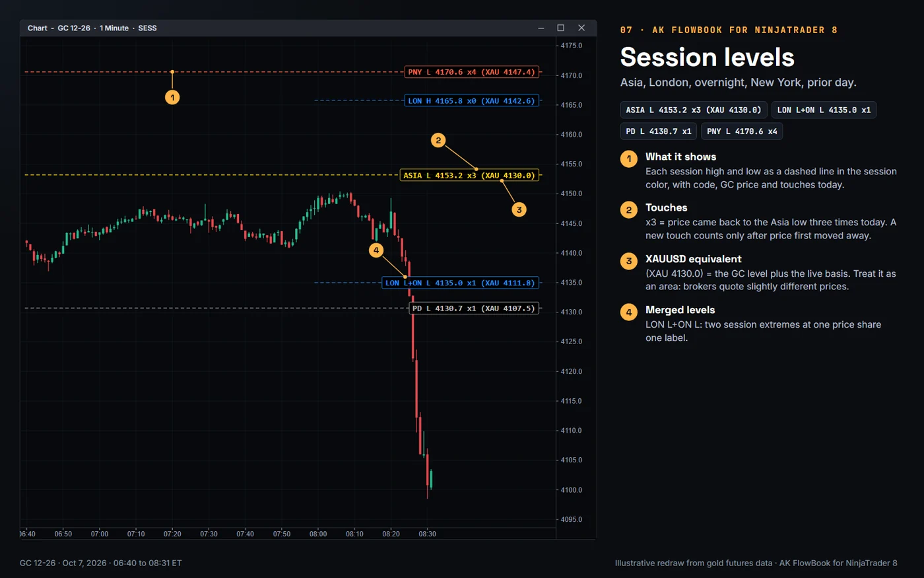
Task: Close the chart window
Action: coord(581,28)
